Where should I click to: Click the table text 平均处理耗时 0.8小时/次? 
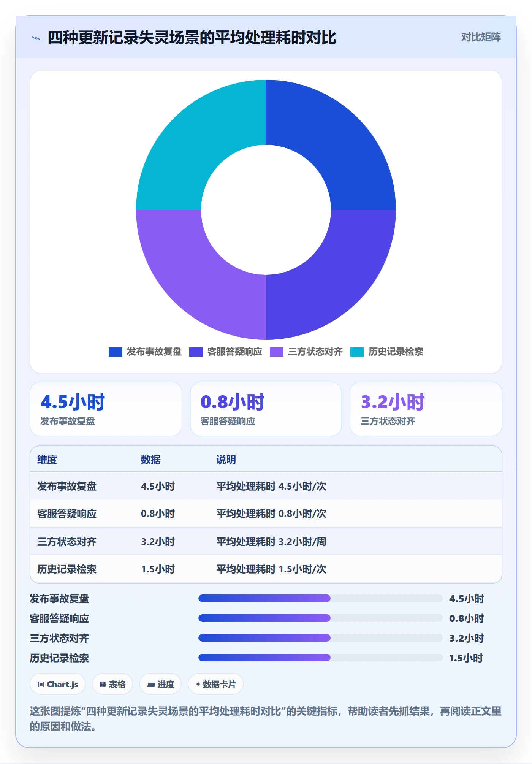click(271, 514)
